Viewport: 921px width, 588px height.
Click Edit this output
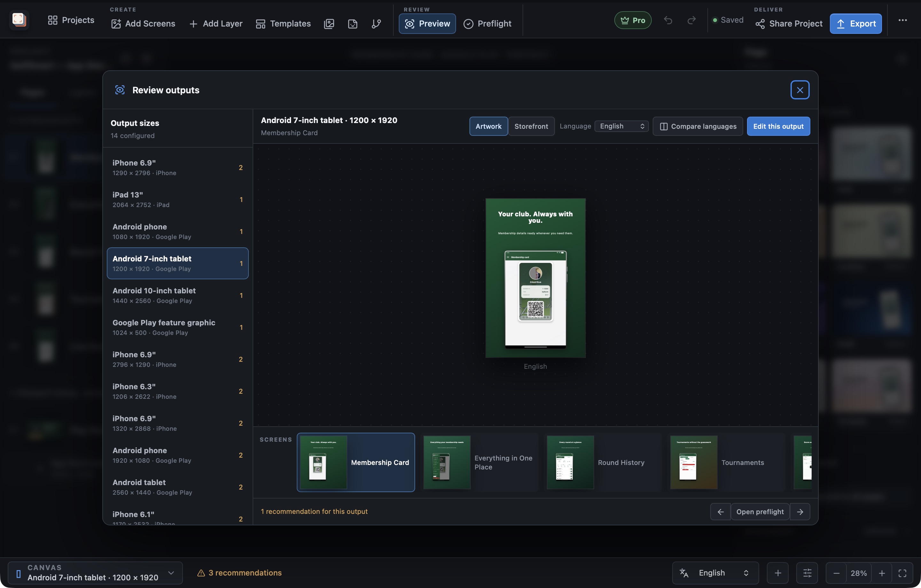778,126
